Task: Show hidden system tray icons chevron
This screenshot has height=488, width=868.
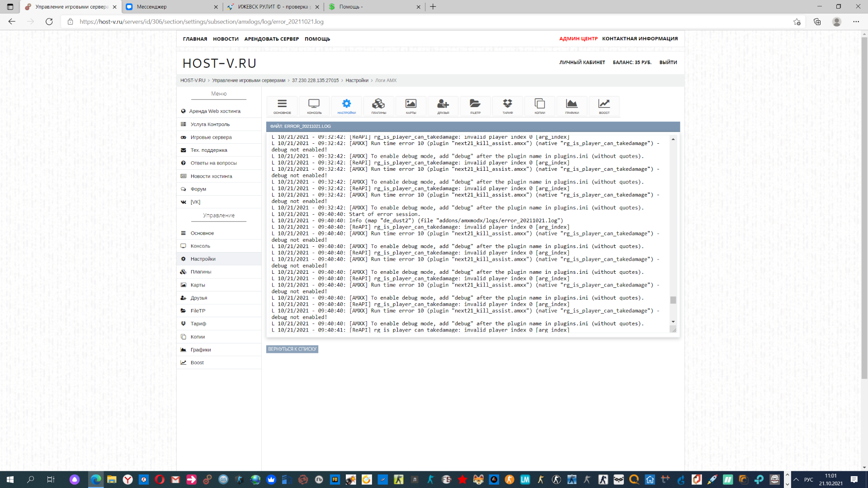Action: tap(796, 479)
